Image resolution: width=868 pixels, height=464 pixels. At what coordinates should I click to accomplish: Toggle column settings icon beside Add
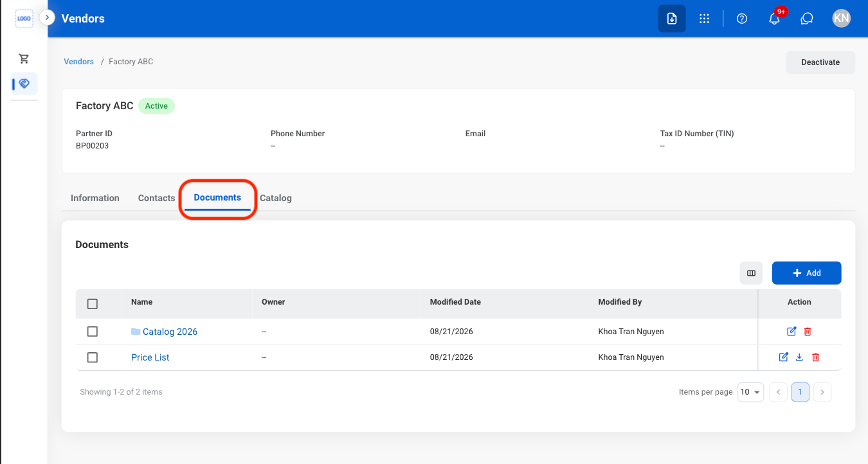(x=751, y=273)
